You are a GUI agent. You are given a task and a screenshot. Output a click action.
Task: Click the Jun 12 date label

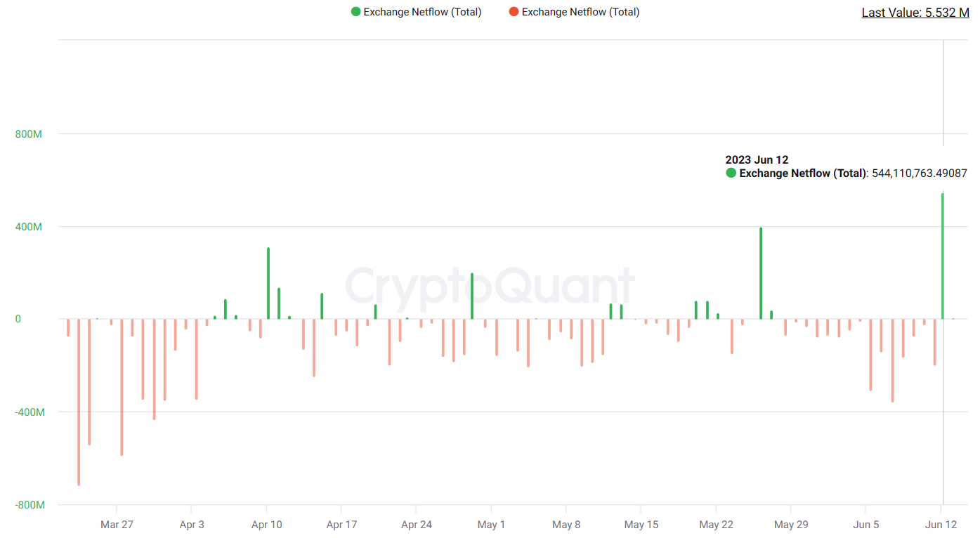(x=941, y=525)
